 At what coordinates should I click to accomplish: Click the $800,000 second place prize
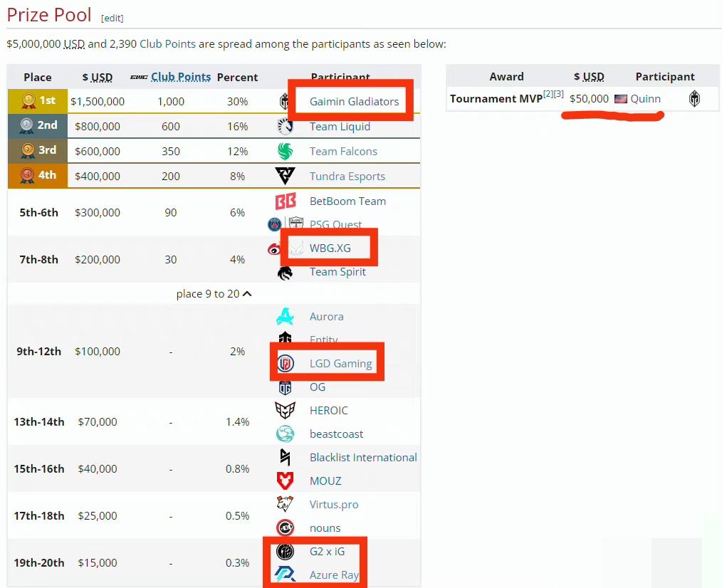click(98, 127)
